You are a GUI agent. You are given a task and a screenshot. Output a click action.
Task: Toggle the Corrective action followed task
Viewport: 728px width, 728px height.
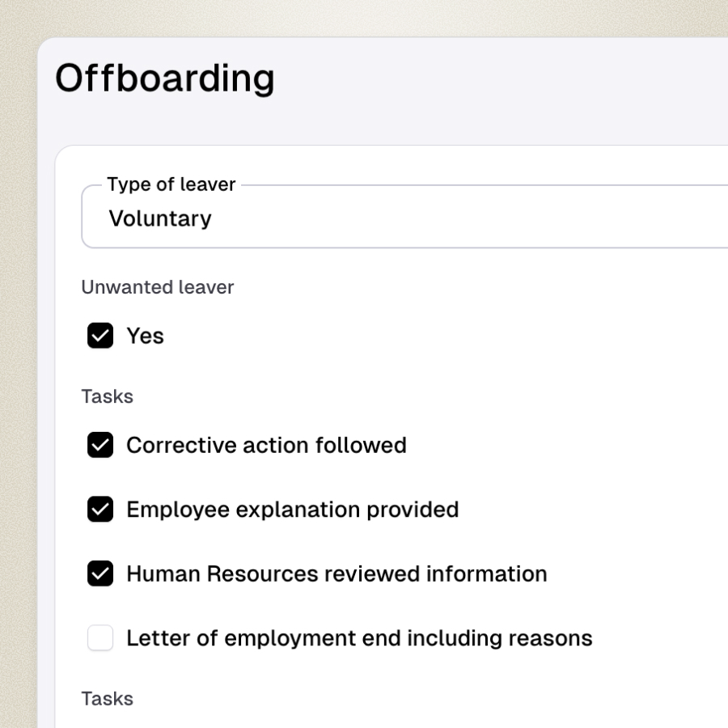99,445
